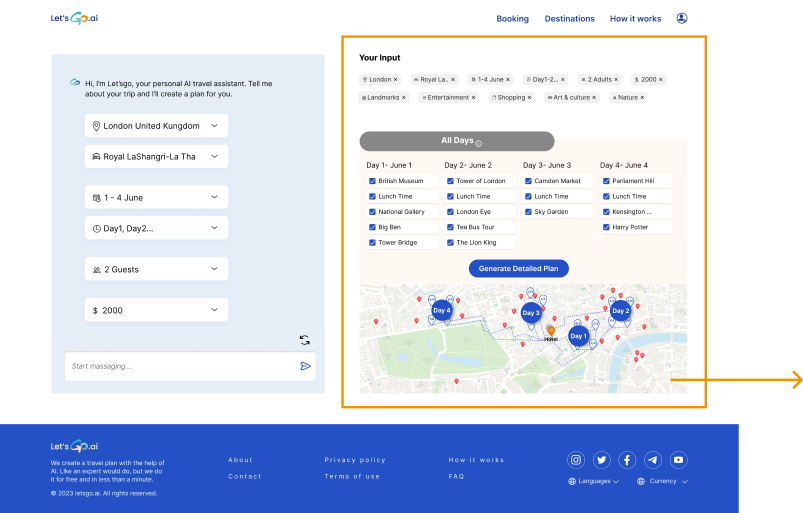Open the Languages dropdown in footer
Screen dimensions: 803x513
[x=594, y=481]
